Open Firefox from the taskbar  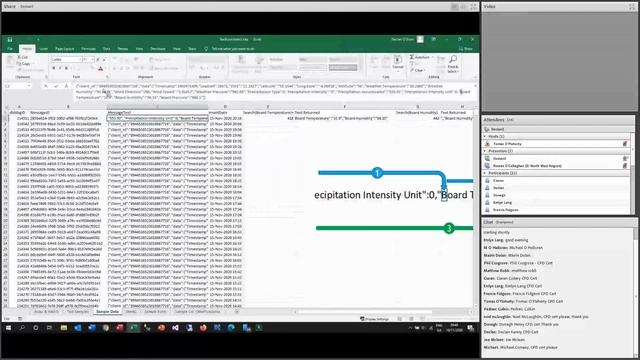click(203, 327)
